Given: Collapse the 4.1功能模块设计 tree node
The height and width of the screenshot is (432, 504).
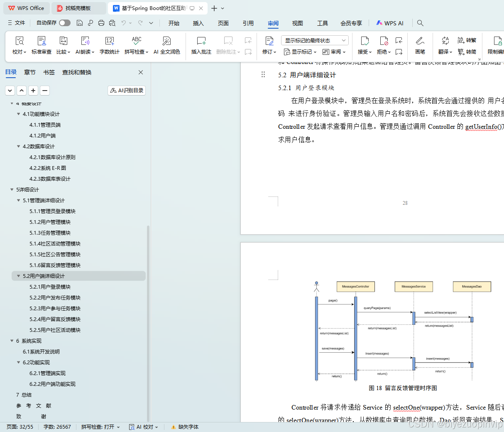Looking at the screenshot, I should (18, 114).
